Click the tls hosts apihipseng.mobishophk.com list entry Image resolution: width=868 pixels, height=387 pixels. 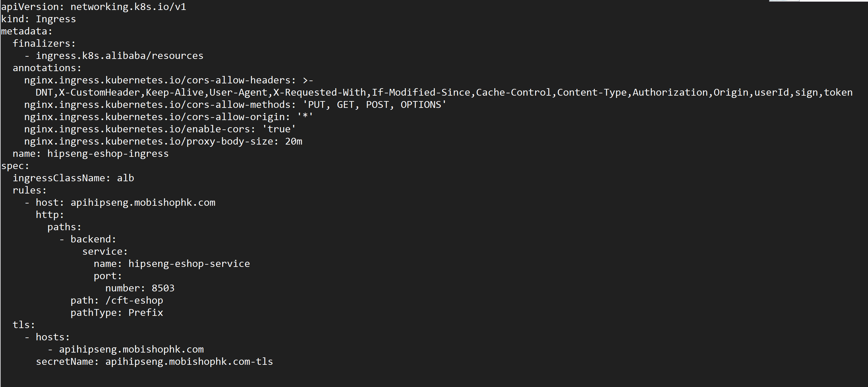pos(131,349)
